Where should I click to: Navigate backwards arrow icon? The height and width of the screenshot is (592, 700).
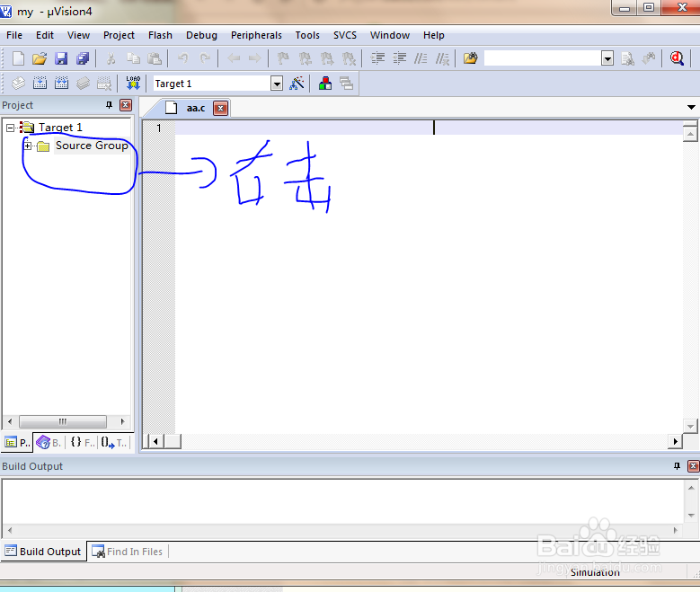coord(234,58)
